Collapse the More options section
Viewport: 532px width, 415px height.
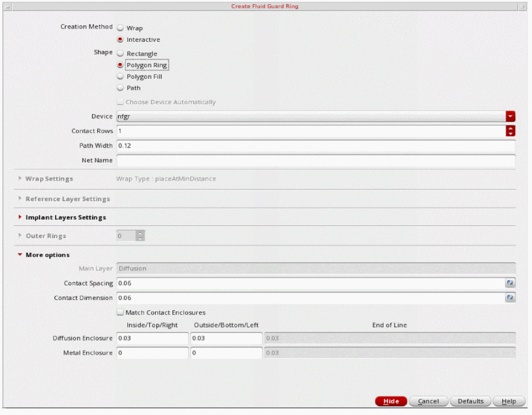(20, 255)
